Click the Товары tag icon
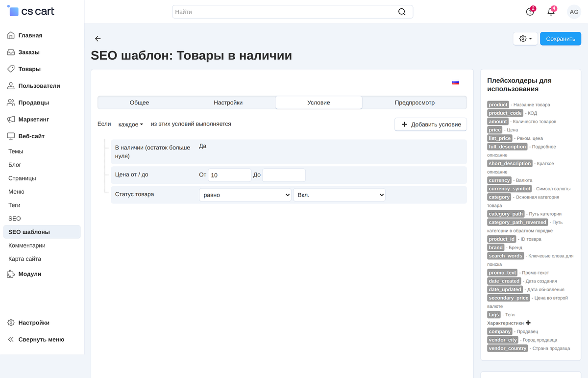 point(11,69)
